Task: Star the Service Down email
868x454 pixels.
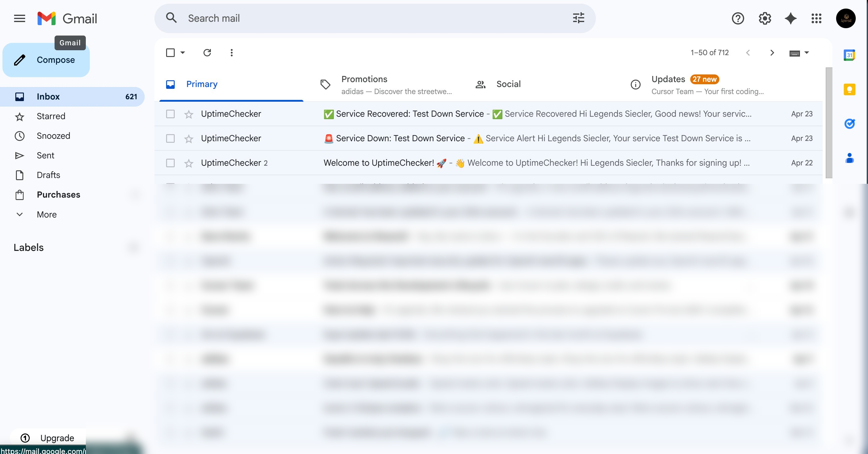Action: coord(189,139)
